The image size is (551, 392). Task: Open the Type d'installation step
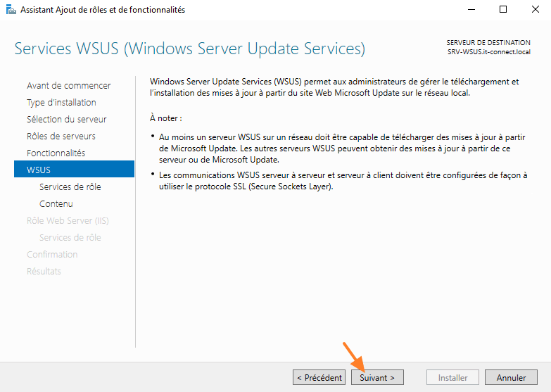61,102
